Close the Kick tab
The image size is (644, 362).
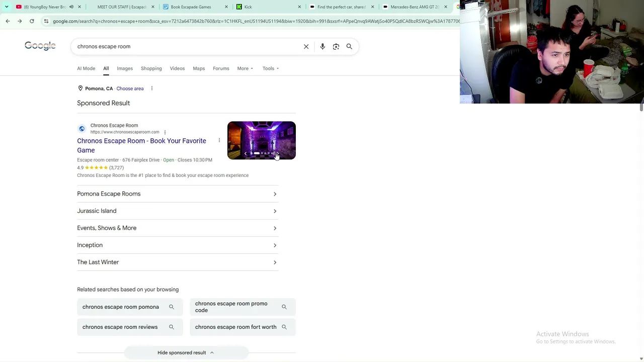[299, 7]
